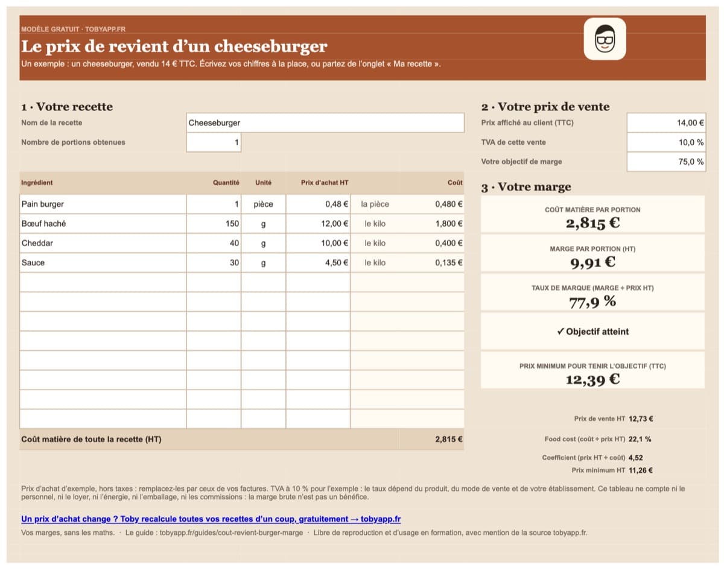The height and width of the screenshot is (588, 724).
Task: Click the Bœuf haché ingredient cell
Action: click(103, 224)
